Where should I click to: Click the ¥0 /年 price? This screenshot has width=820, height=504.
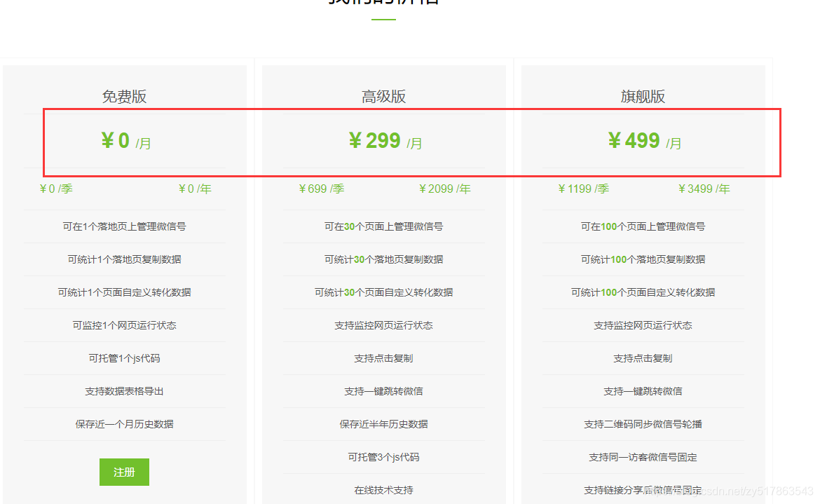click(195, 189)
